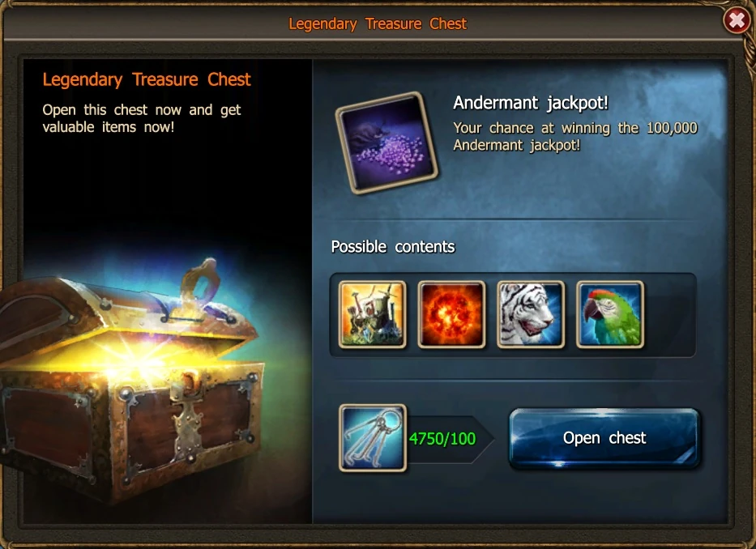Click the Andermant jackpot gems icon

click(x=387, y=143)
